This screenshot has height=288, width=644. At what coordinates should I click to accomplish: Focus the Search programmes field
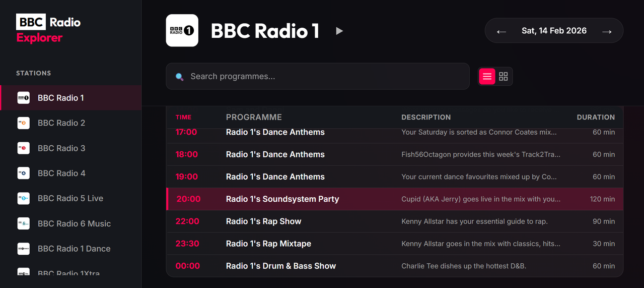coord(318,76)
